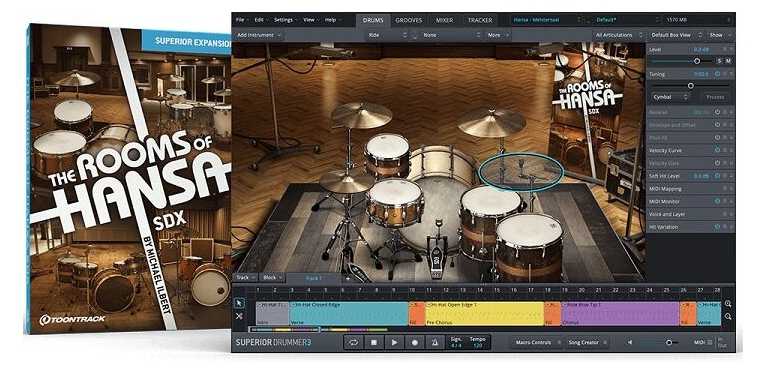
Task: Click the MIDI indicator icon
Action: tap(704, 342)
